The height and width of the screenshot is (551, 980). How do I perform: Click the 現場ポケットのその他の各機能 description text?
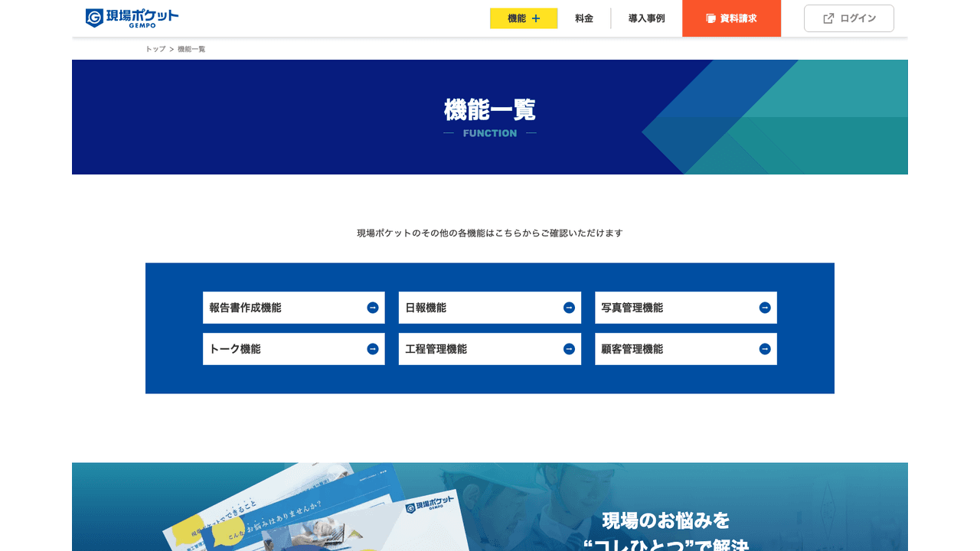point(490,233)
